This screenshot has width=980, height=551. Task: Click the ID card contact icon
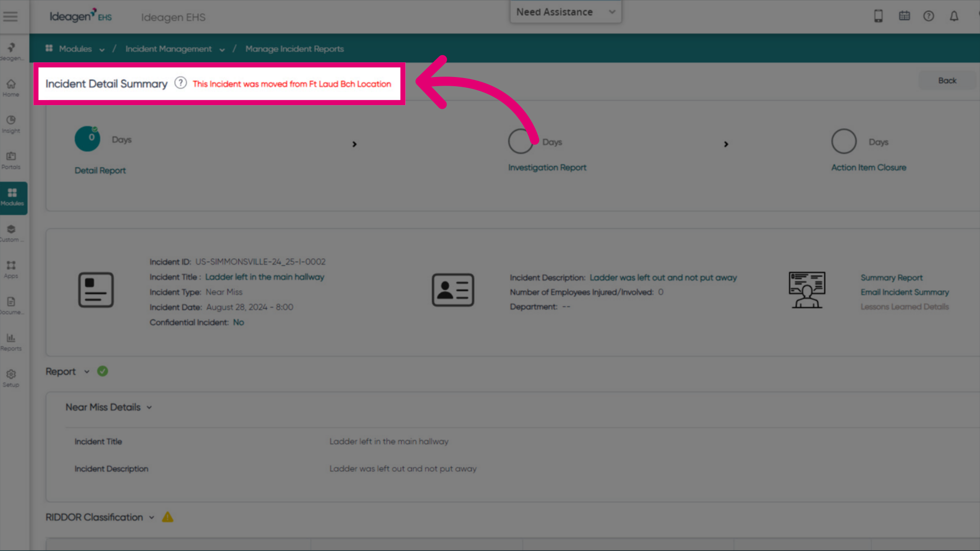[453, 290]
